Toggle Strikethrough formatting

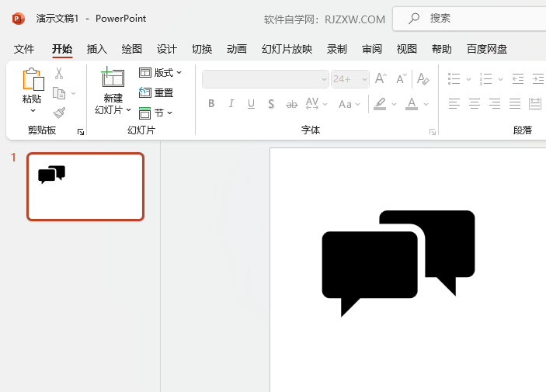coord(292,104)
